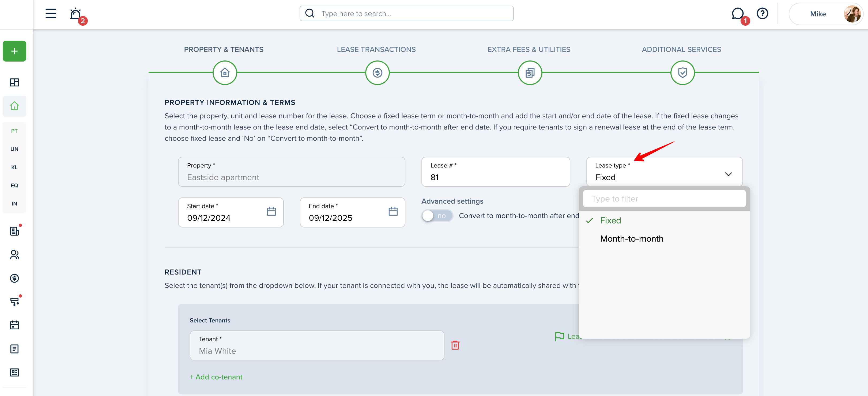Click the green plus create button
The width and height of the screenshot is (868, 396).
[x=14, y=51]
